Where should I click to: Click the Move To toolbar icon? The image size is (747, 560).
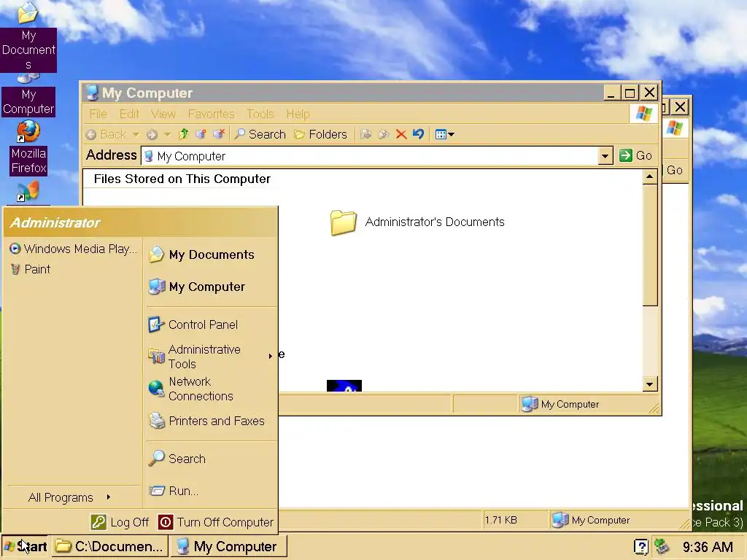coord(366,134)
